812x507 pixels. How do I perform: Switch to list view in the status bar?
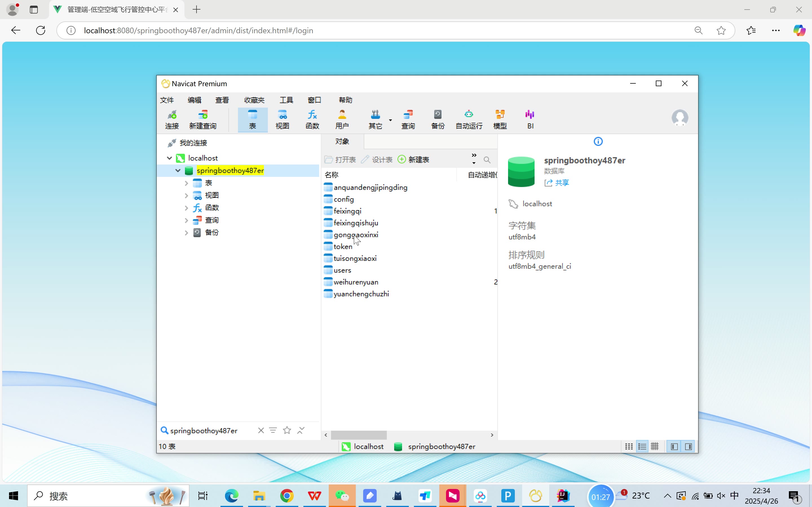click(x=642, y=447)
